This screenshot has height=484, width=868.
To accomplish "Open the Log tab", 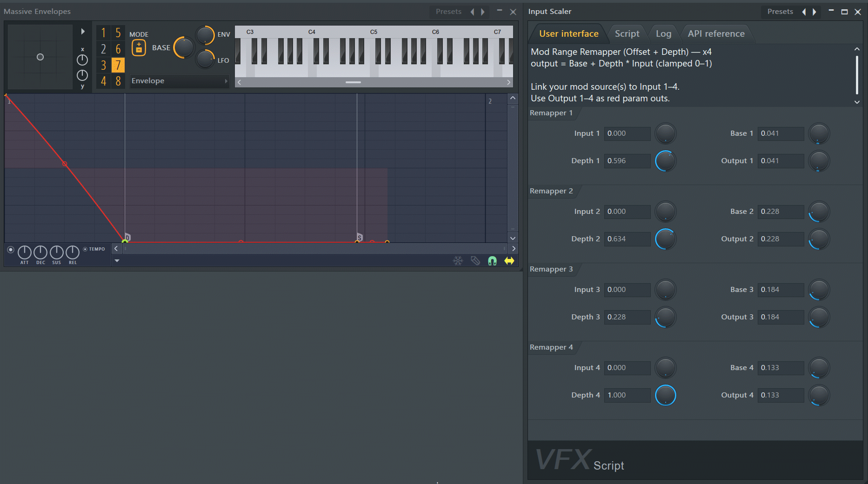I will click(663, 33).
